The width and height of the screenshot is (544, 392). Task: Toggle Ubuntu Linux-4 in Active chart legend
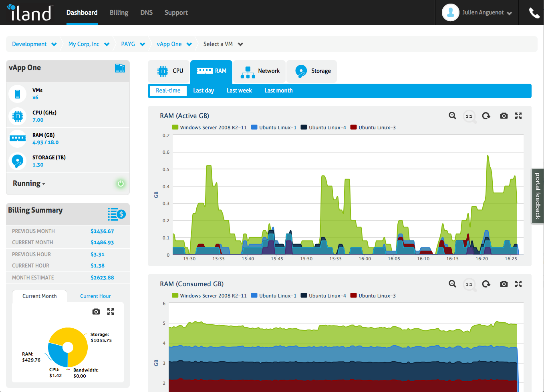324,127
